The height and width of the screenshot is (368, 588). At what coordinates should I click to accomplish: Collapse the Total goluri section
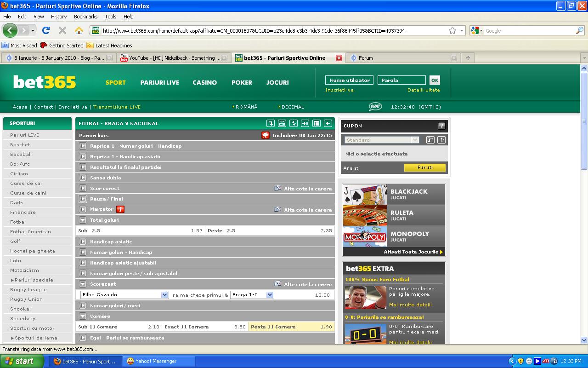pyautogui.click(x=83, y=220)
